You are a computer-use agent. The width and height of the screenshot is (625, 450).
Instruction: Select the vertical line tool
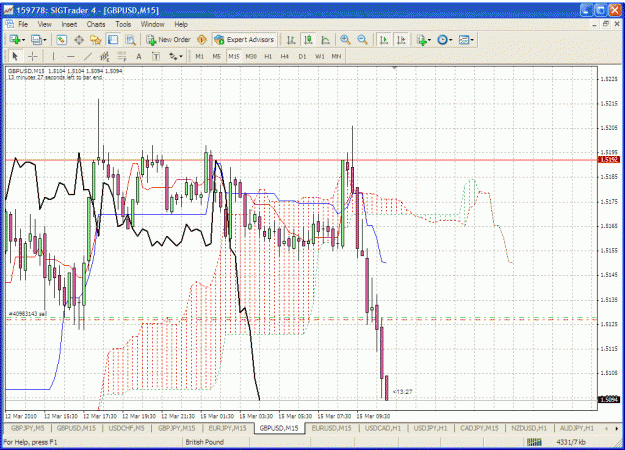53,57
